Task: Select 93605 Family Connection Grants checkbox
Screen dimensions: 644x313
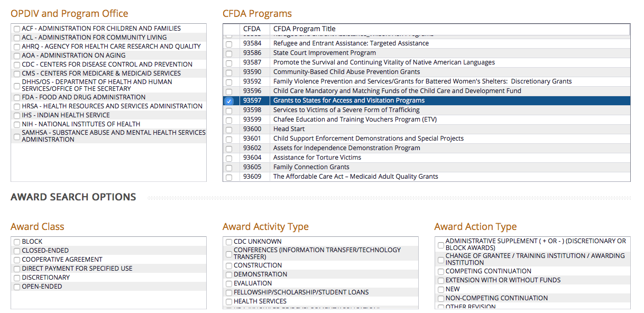Action: click(229, 168)
